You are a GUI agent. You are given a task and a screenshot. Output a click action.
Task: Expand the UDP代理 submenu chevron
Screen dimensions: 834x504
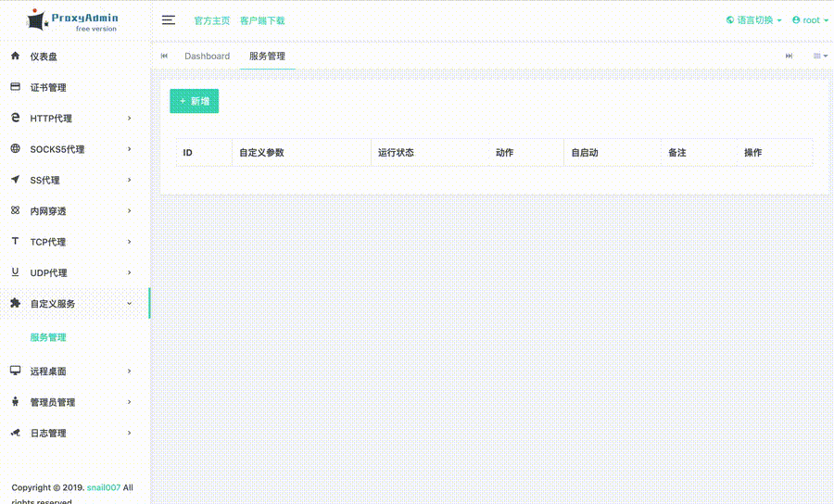point(129,272)
